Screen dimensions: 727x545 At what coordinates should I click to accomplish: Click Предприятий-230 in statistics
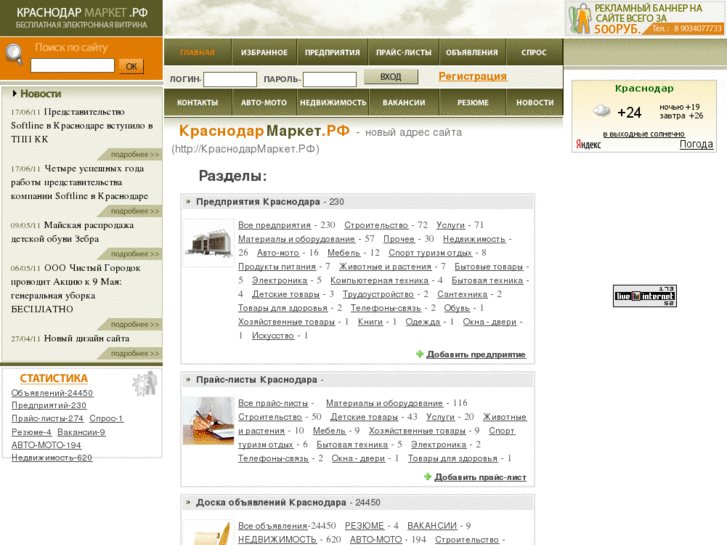[x=49, y=405]
